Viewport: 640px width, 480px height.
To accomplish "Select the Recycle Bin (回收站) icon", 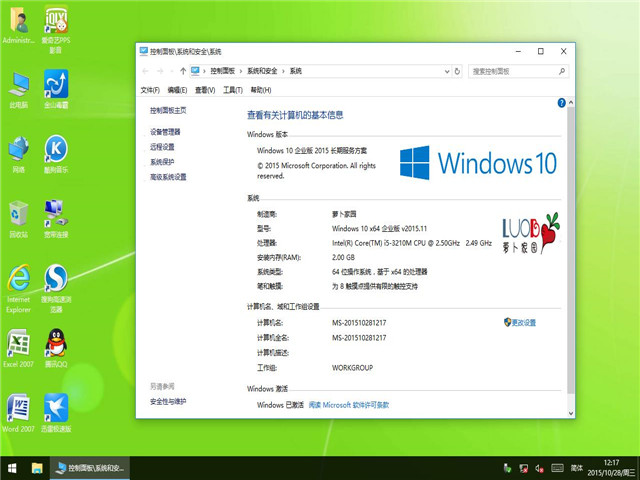I will [18, 219].
